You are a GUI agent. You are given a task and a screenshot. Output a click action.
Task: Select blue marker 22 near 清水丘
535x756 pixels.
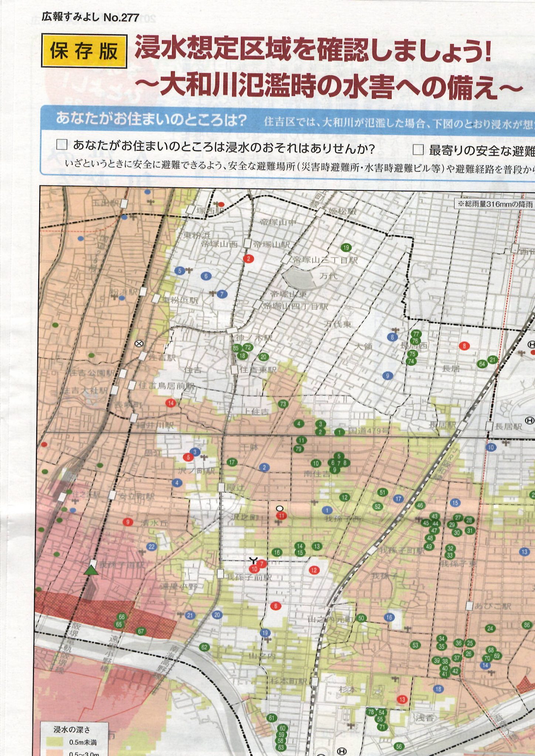[x=151, y=547]
